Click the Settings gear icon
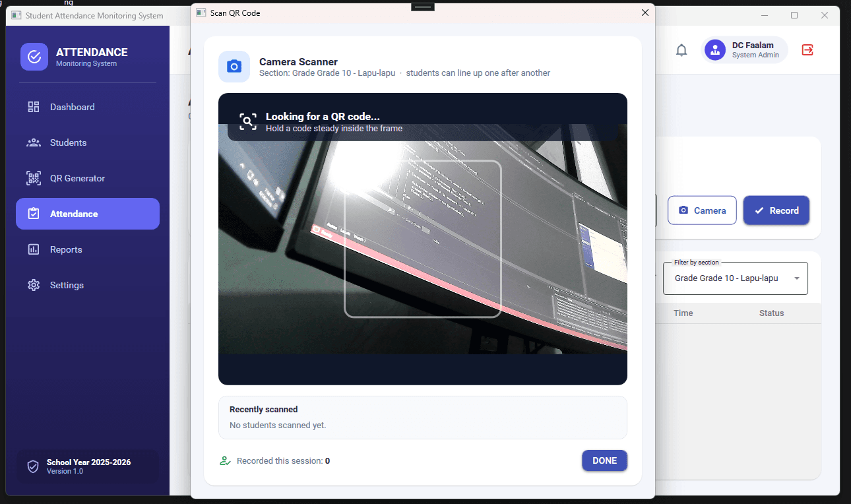The width and height of the screenshot is (851, 504). 34,285
